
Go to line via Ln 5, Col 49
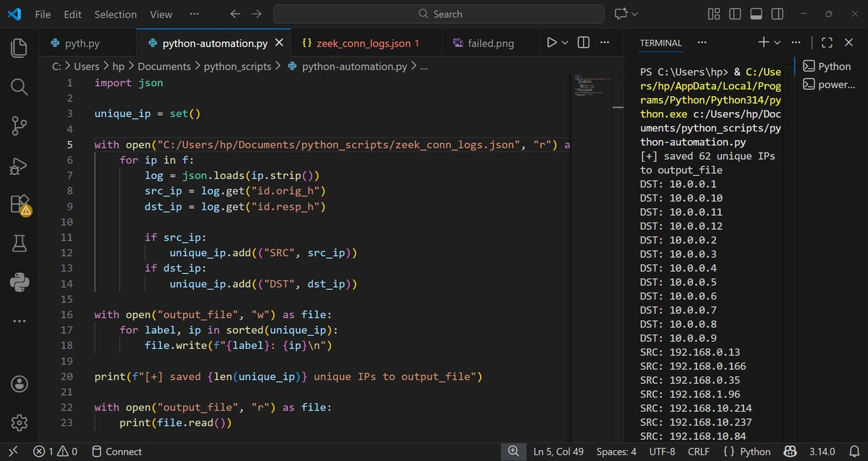pos(559,452)
